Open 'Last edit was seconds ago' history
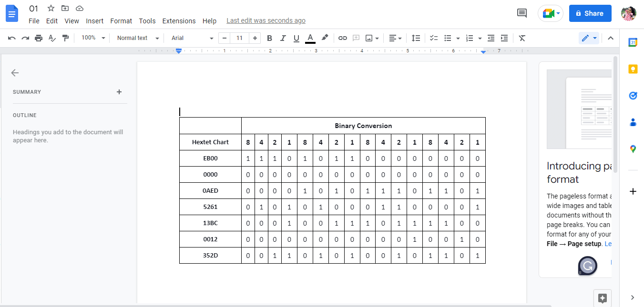The width and height of the screenshot is (644, 307). (x=266, y=21)
